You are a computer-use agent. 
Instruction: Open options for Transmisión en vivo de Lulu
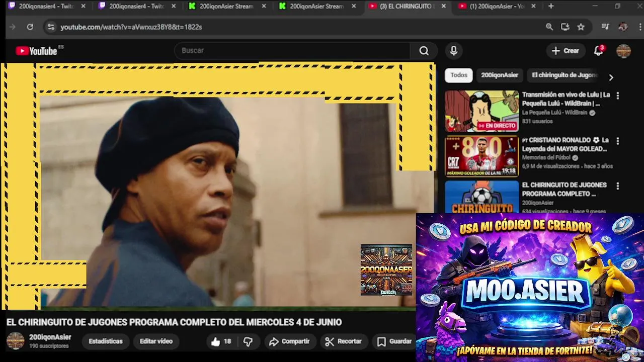[x=618, y=96]
